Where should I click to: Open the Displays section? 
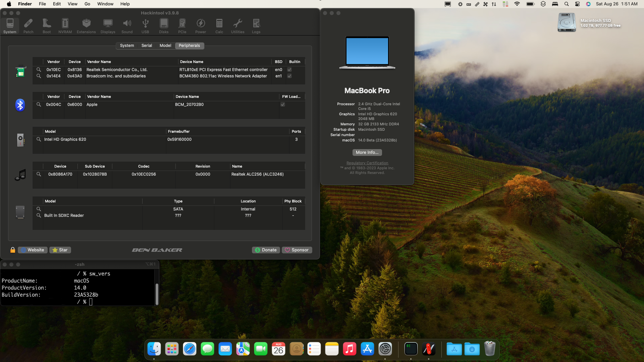click(108, 26)
